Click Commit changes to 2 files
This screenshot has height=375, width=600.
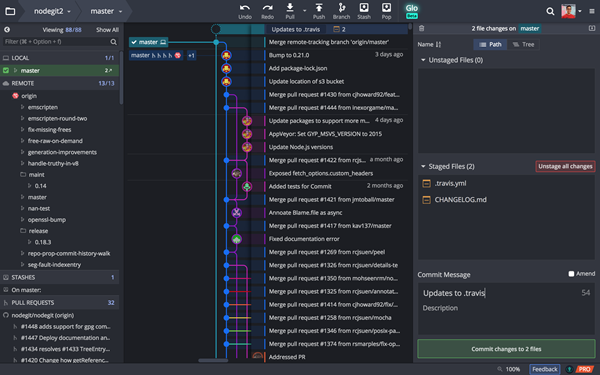click(506, 349)
